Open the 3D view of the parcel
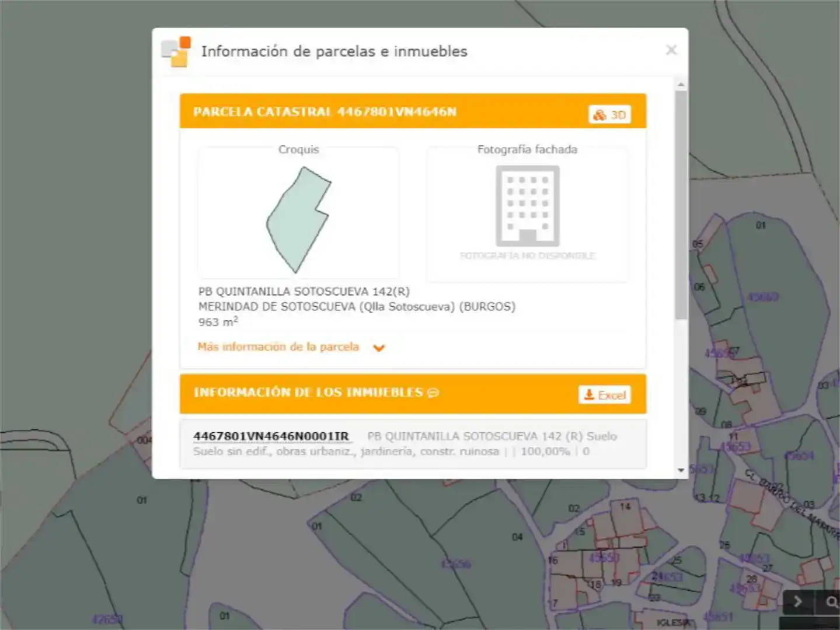The height and width of the screenshot is (630, 840). [x=609, y=115]
